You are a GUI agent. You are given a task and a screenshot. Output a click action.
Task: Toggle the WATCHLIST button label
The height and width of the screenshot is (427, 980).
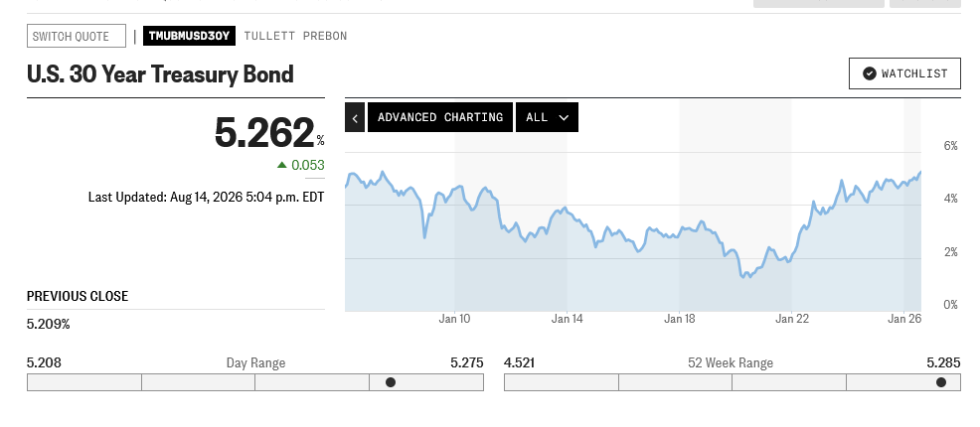point(914,73)
